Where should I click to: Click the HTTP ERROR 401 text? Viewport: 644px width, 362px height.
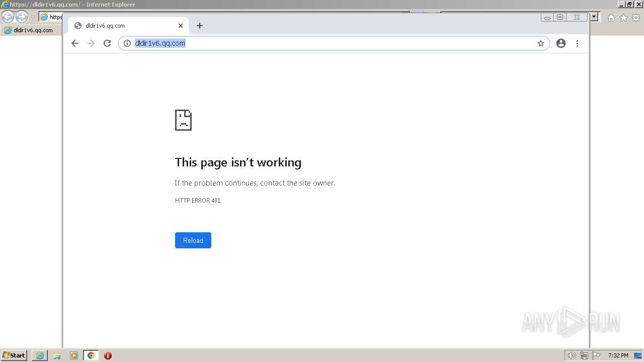click(x=198, y=200)
